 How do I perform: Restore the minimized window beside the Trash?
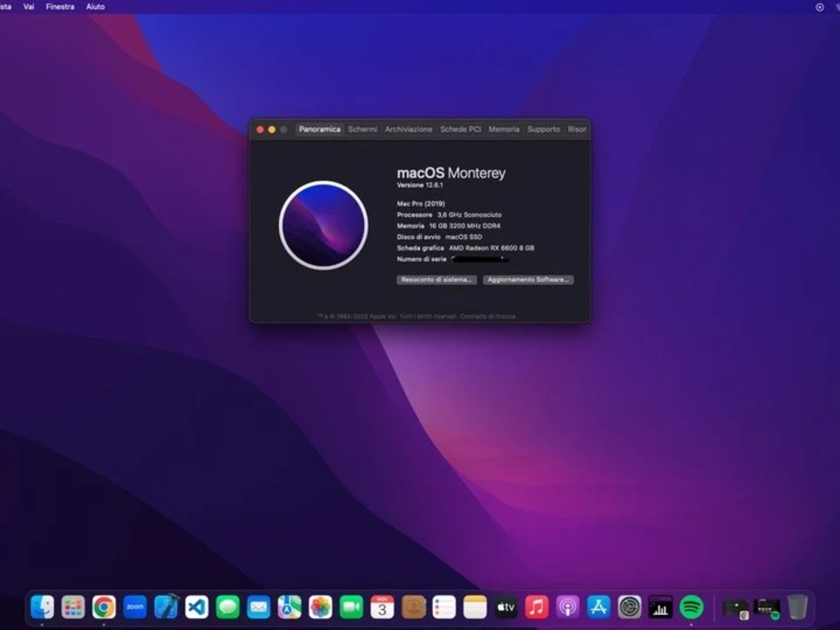pos(767,608)
